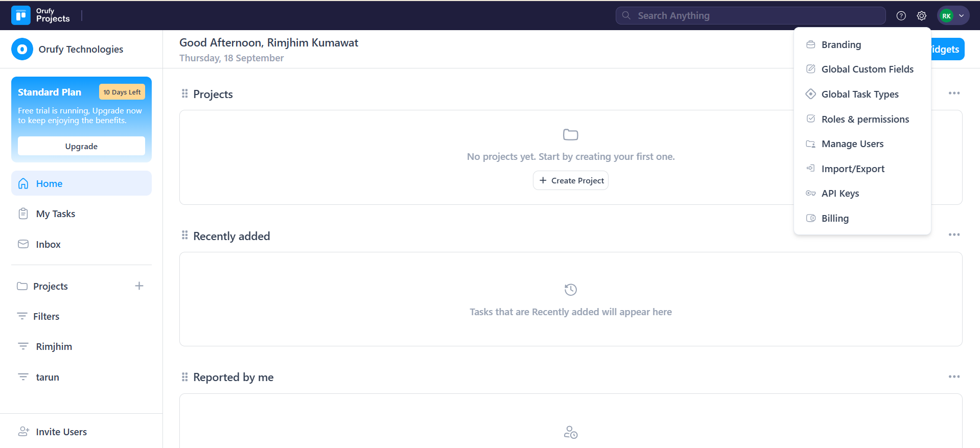
Task: Click the Upgrade button
Action: 81,146
